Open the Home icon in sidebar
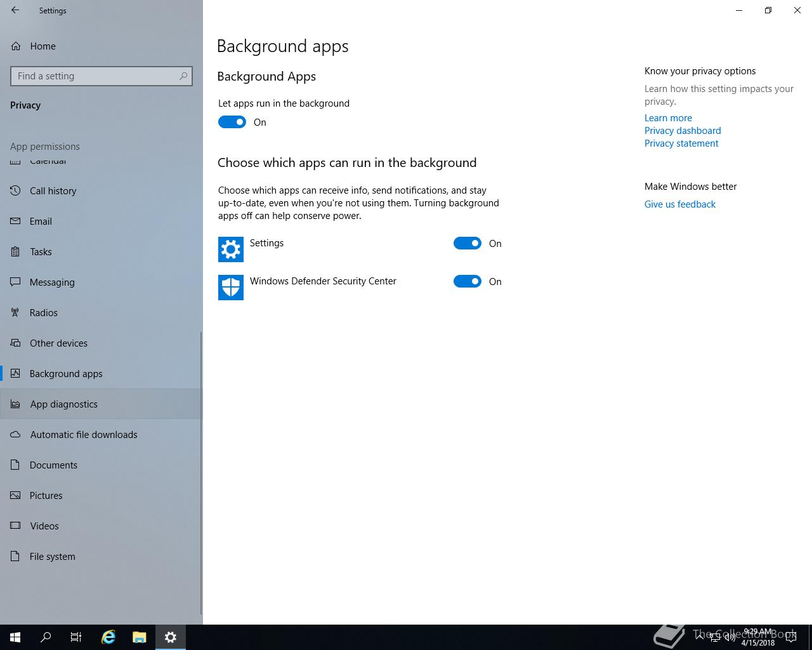Viewport: 812px width, 650px height. click(16, 46)
